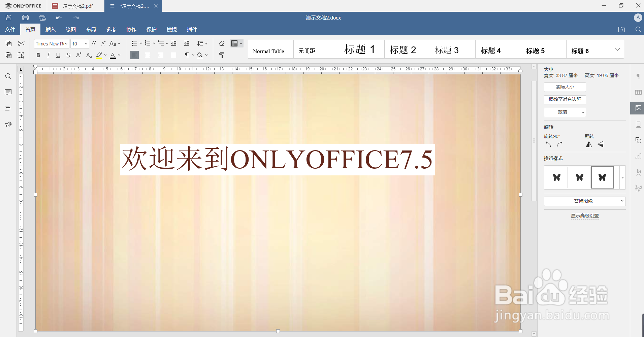Open header and footer settings icon
The image size is (644, 337).
click(638, 124)
